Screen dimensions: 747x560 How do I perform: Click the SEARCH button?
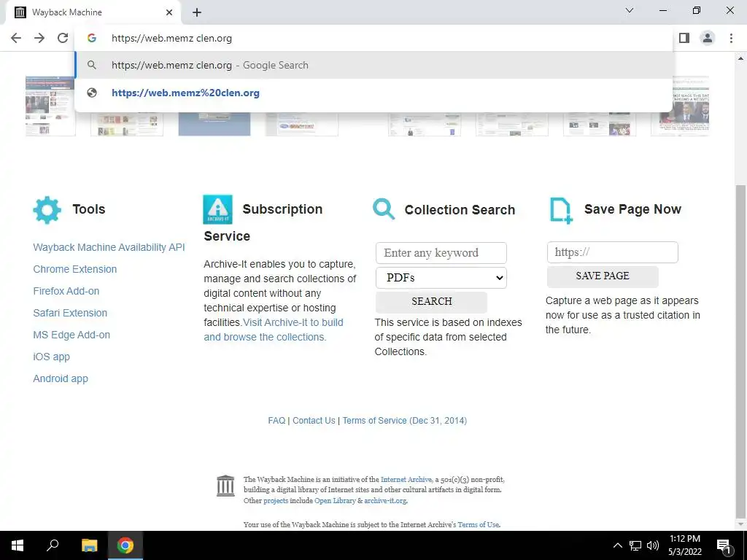click(x=432, y=301)
